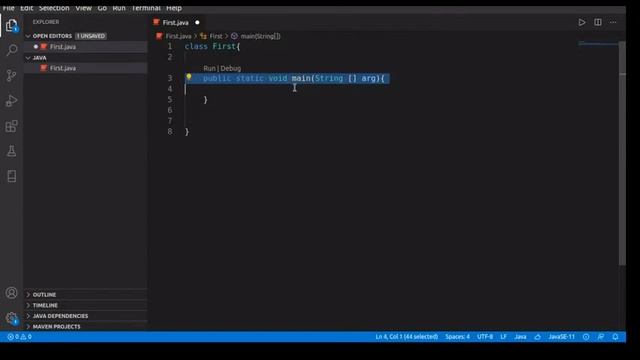Select the First.java editor tab
The width and height of the screenshot is (640, 360).
click(178, 22)
